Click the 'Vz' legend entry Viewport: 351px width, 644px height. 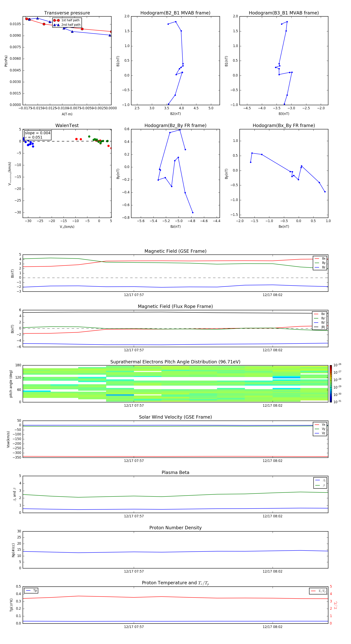click(x=320, y=433)
